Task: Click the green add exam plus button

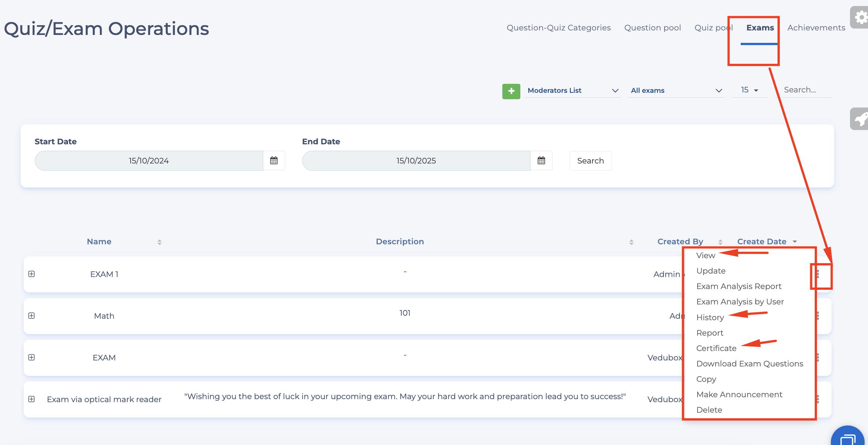Action: click(511, 91)
